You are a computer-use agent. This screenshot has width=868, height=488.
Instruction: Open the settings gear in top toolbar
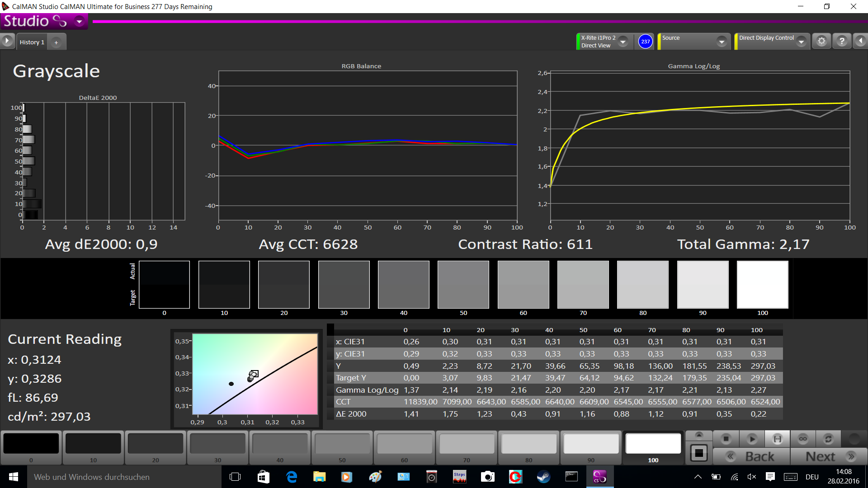tap(821, 41)
